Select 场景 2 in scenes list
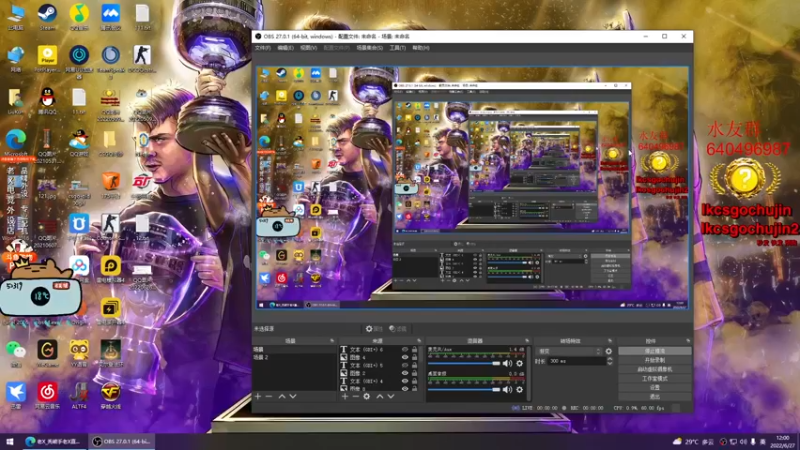Screen dimensions: 800x450 coord(294,357)
